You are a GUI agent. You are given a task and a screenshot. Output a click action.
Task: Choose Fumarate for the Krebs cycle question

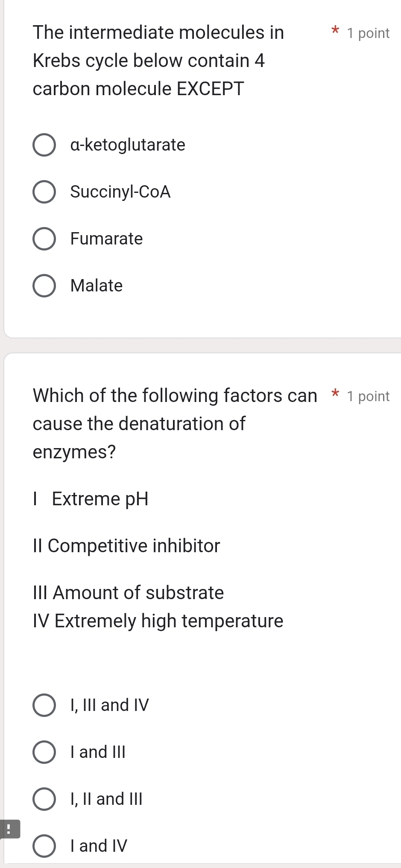point(44,239)
